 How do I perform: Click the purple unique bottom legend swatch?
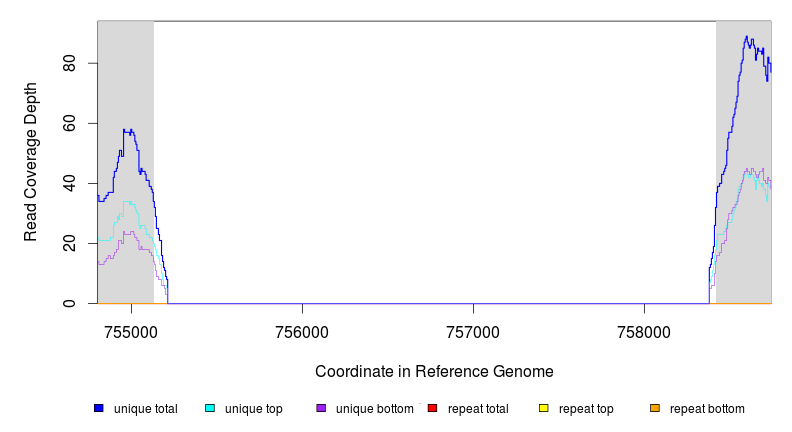tap(321, 409)
